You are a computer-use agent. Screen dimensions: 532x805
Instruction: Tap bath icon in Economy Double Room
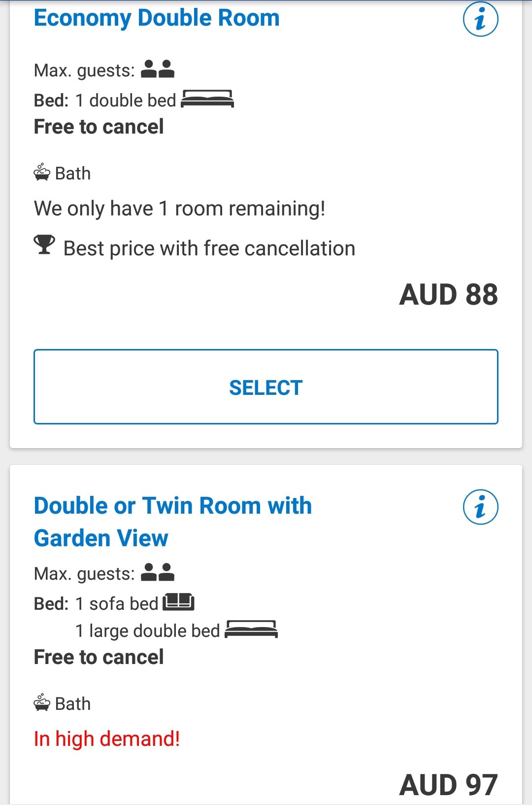pos(42,172)
